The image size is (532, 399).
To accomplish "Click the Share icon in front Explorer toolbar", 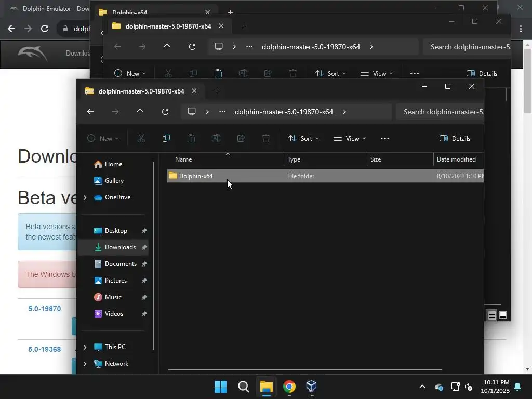I will 241,138.
